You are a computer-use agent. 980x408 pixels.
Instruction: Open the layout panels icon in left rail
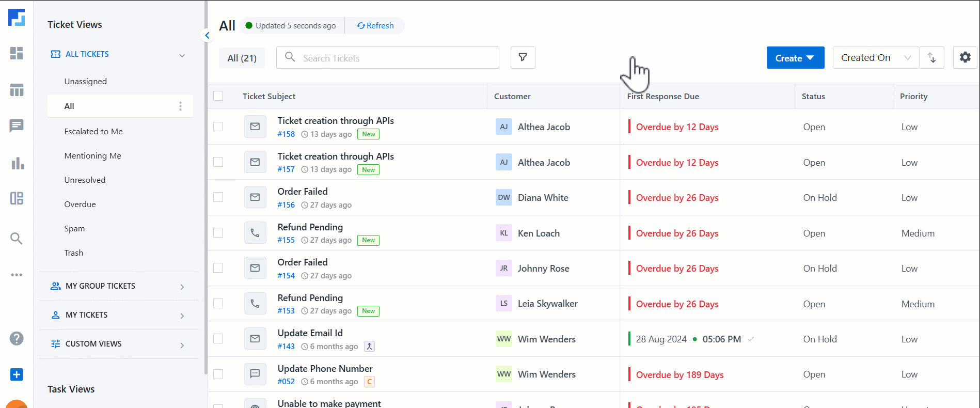point(17,198)
